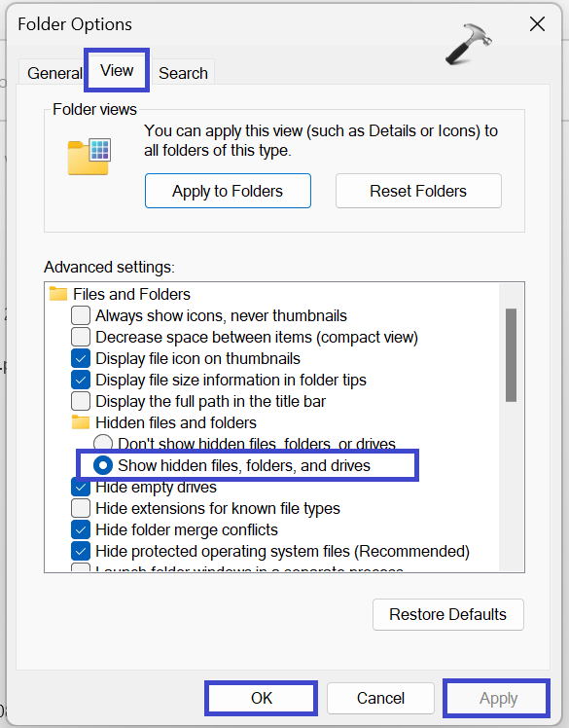The width and height of the screenshot is (569, 728).
Task: Close the Folder Options dialog
Action: (x=537, y=24)
